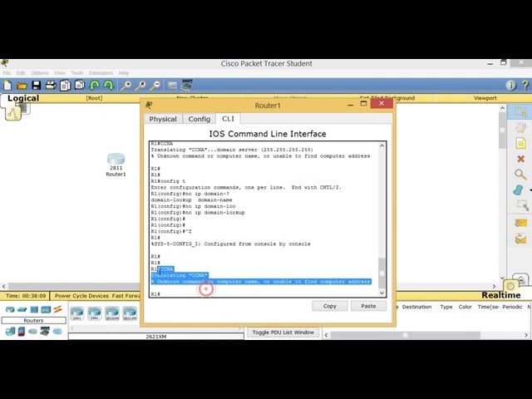Viewport: 532px width, 399px height.
Task: Open the Custom Devices Dialog icon
Action: tap(186, 85)
